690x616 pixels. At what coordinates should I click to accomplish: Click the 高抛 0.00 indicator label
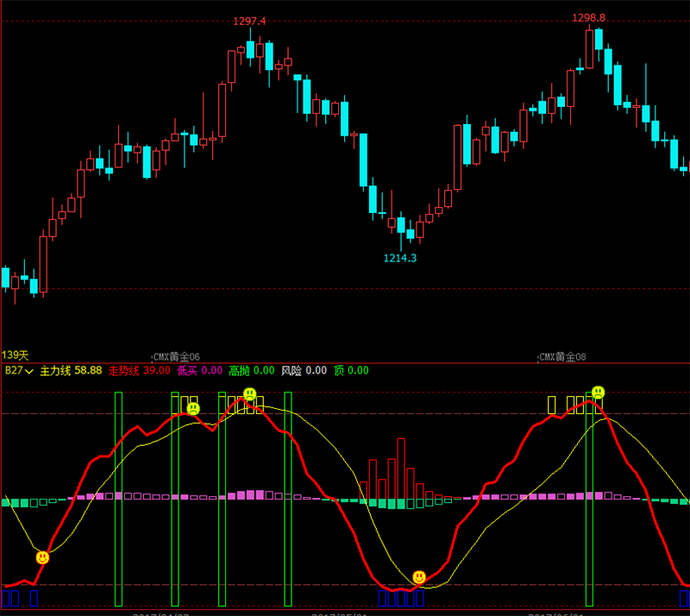[252, 371]
